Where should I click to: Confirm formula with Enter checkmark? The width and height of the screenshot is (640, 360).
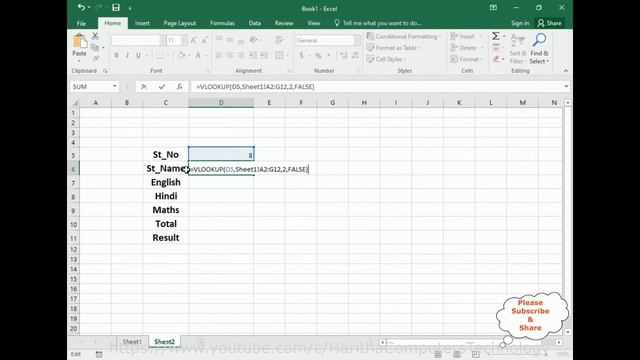(x=162, y=87)
